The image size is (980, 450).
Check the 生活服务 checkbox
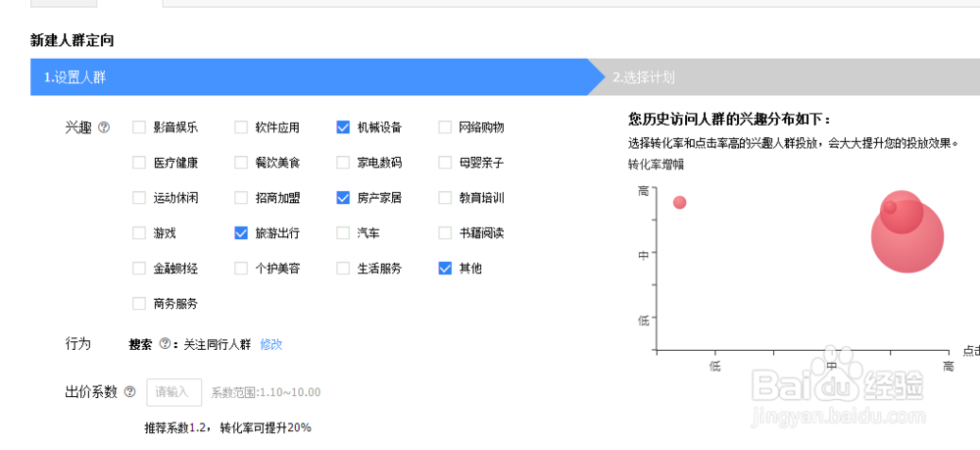click(342, 269)
